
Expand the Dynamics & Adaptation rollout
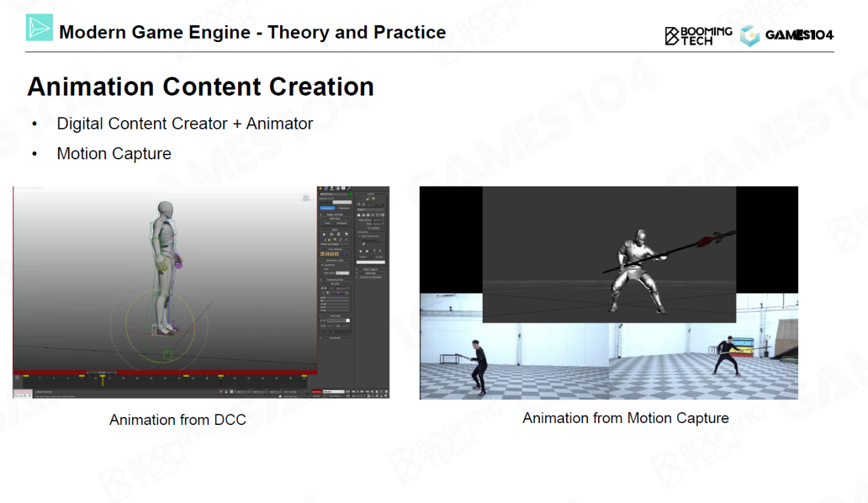click(x=371, y=277)
